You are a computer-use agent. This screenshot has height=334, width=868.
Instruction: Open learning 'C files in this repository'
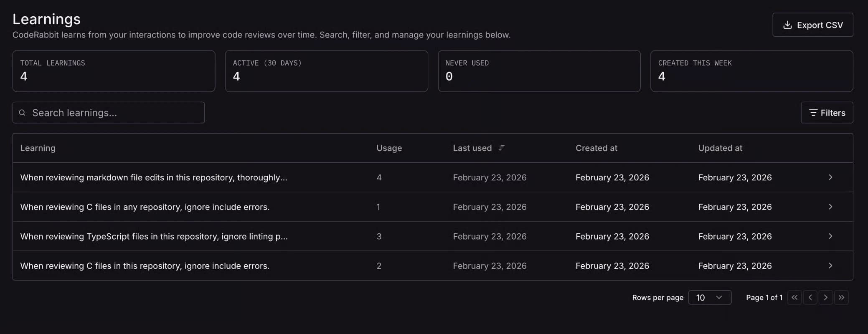tap(145, 266)
